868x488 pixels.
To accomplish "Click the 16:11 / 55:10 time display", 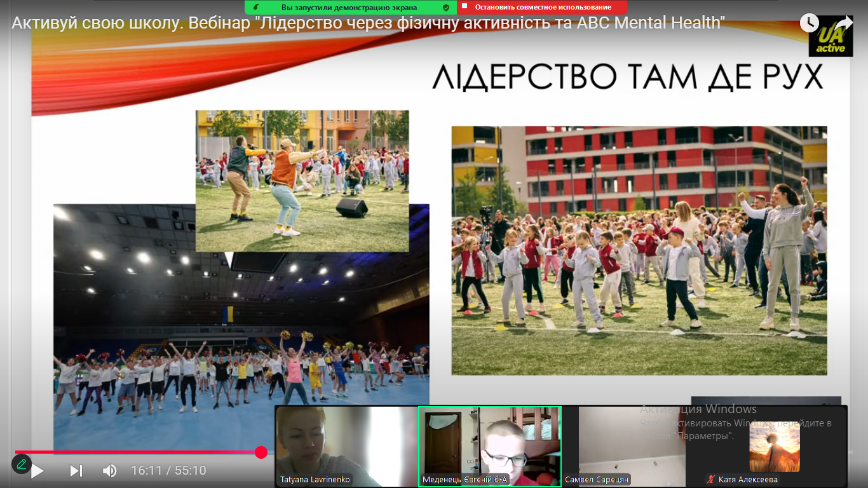I will point(168,471).
